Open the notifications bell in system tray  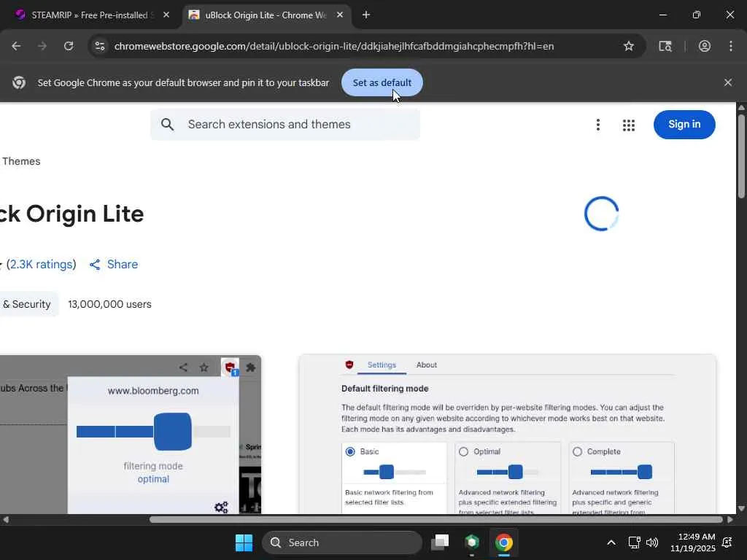tap(727, 542)
